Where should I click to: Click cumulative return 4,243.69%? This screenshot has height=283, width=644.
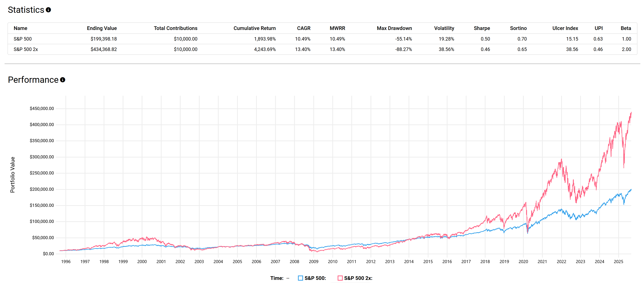coord(265,50)
